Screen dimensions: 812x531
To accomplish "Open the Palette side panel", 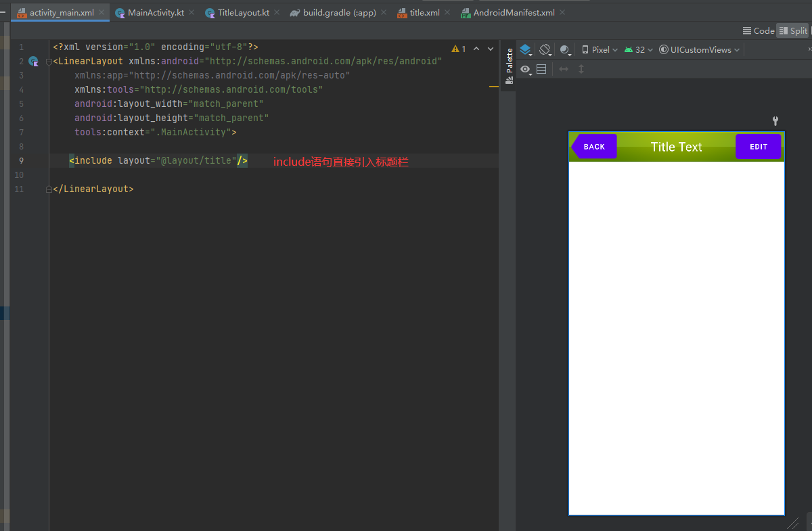I will point(509,66).
